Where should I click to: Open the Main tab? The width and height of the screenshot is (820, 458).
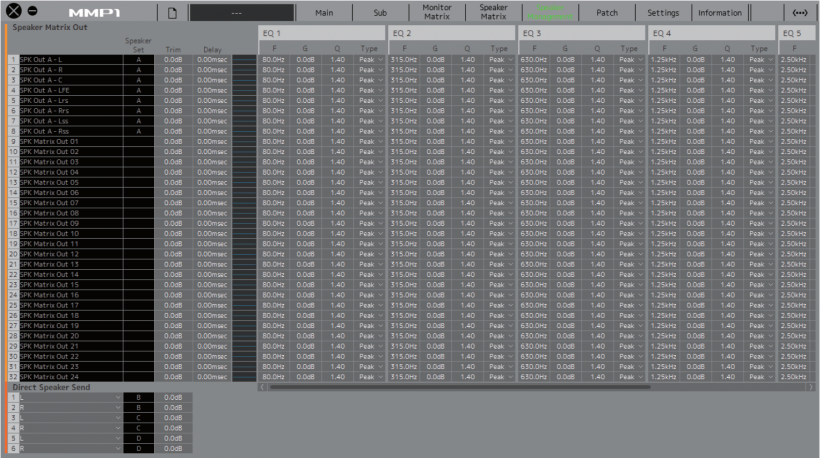point(324,13)
